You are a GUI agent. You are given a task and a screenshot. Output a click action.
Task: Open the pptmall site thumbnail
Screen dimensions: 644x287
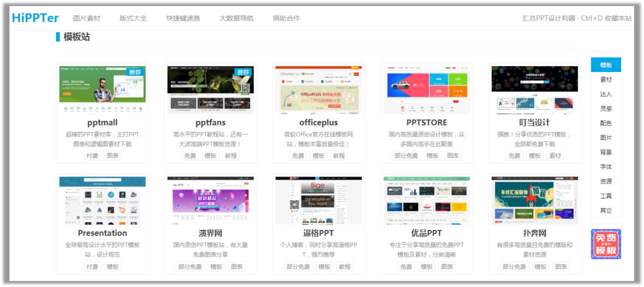[x=102, y=90]
